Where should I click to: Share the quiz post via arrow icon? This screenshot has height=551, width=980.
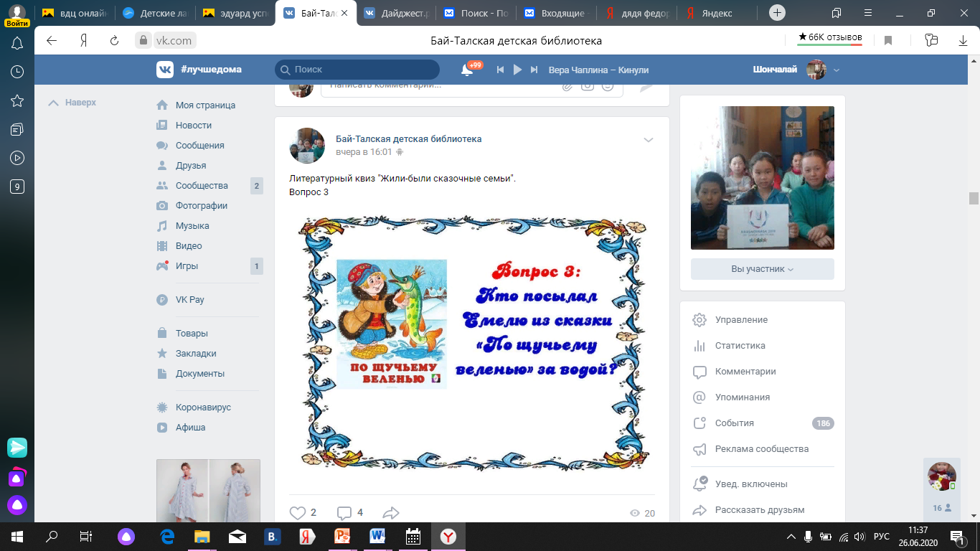coord(391,512)
